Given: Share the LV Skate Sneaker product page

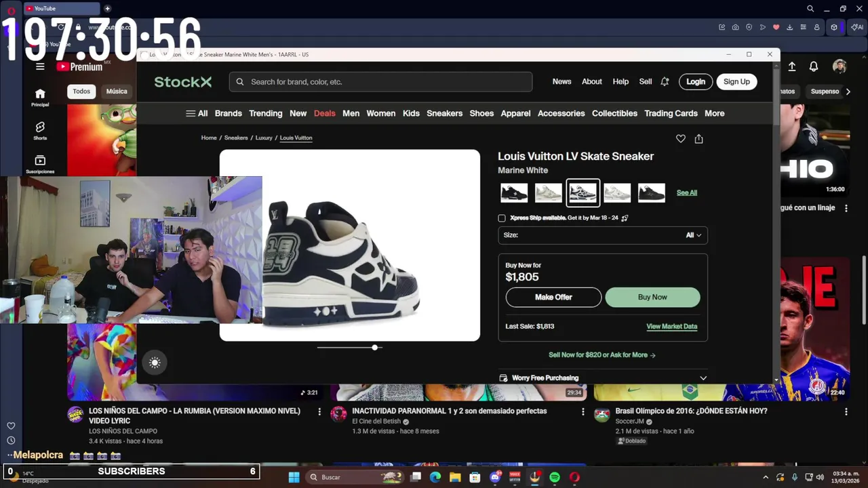Looking at the screenshot, I should (x=698, y=138).
